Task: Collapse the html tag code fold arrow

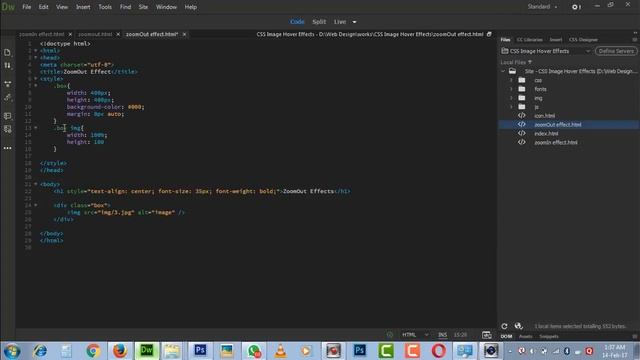Action: click(x=36, y=51)
